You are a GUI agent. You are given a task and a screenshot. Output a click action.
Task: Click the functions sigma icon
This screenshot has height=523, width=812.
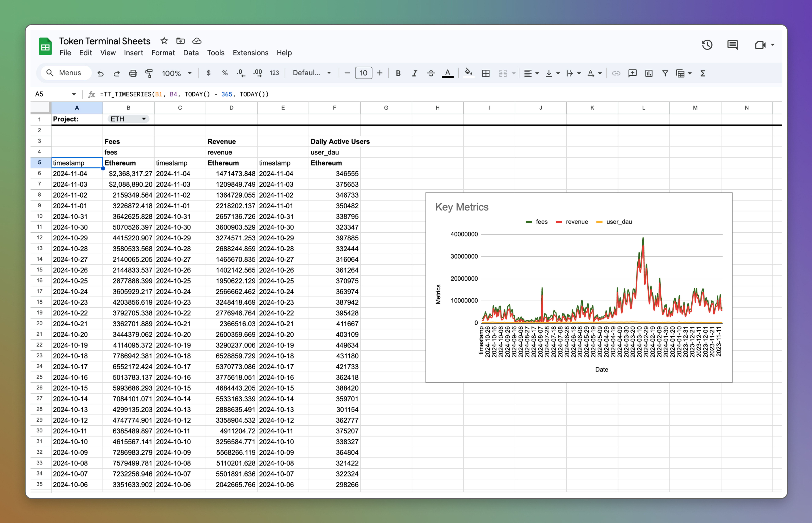(x=703, y=73)
